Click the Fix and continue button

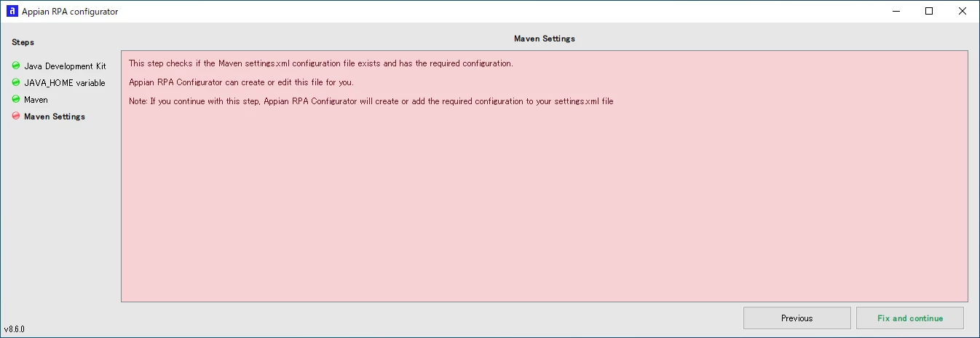pos(910,318)
